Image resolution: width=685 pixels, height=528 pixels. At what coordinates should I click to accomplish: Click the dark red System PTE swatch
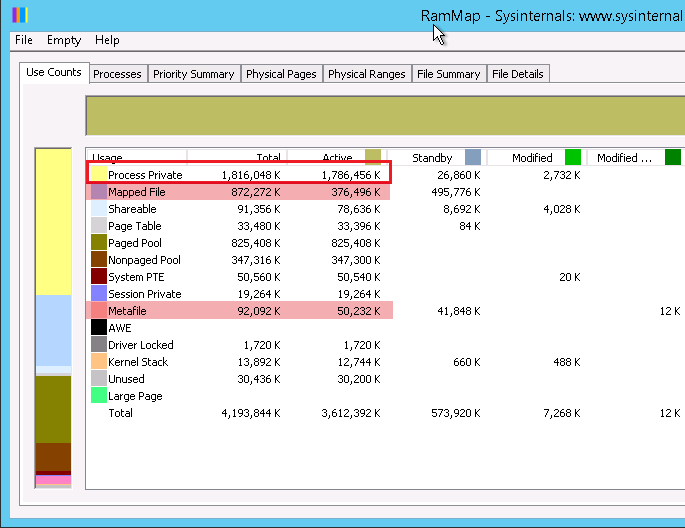tap(99, 276)
